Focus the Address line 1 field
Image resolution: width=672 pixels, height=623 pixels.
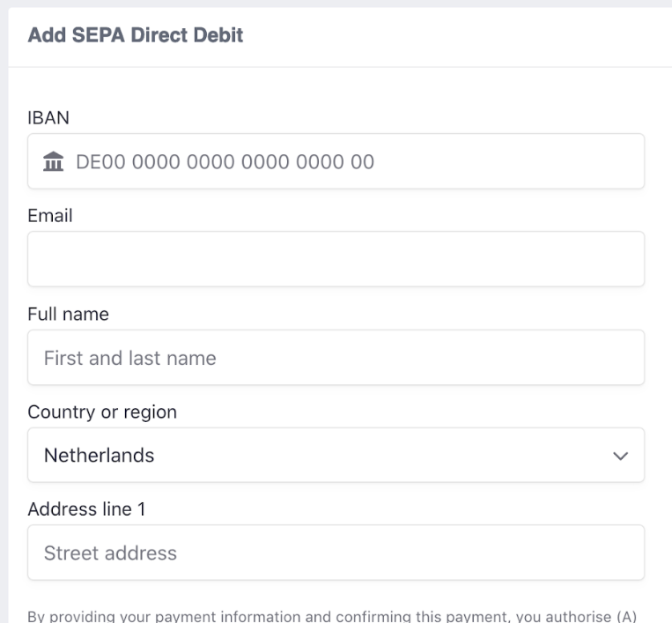336,553
